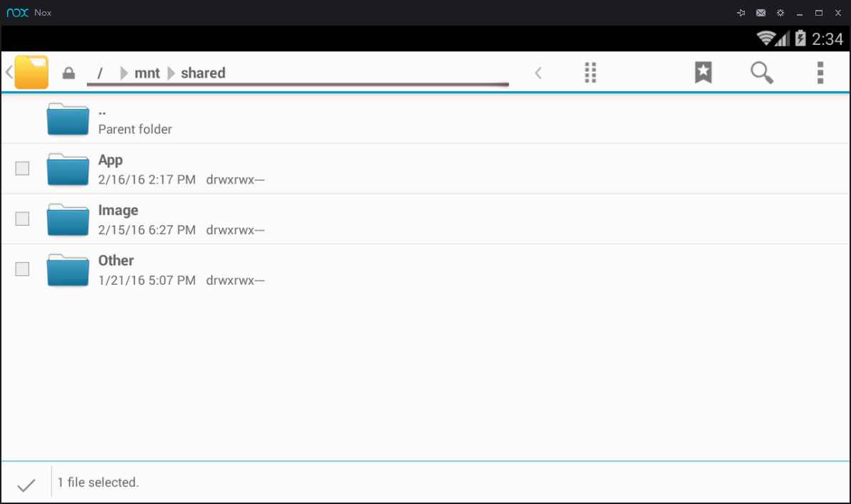Click the checkmark selection icon at bottom
Screen dimensions: 851x504
pyautogui.click(x=26, y=485)
